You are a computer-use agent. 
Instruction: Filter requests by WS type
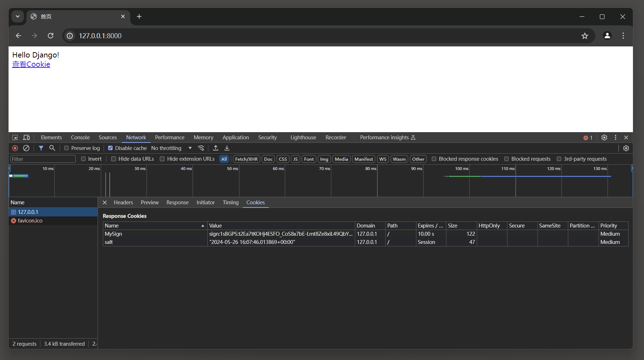(x=383, y=159)
